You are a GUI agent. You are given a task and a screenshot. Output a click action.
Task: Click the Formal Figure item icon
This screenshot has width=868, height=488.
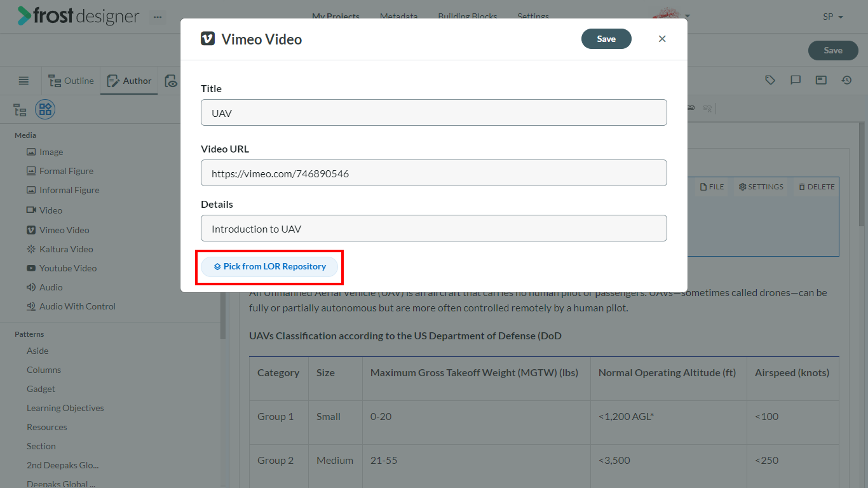[31, 171]
